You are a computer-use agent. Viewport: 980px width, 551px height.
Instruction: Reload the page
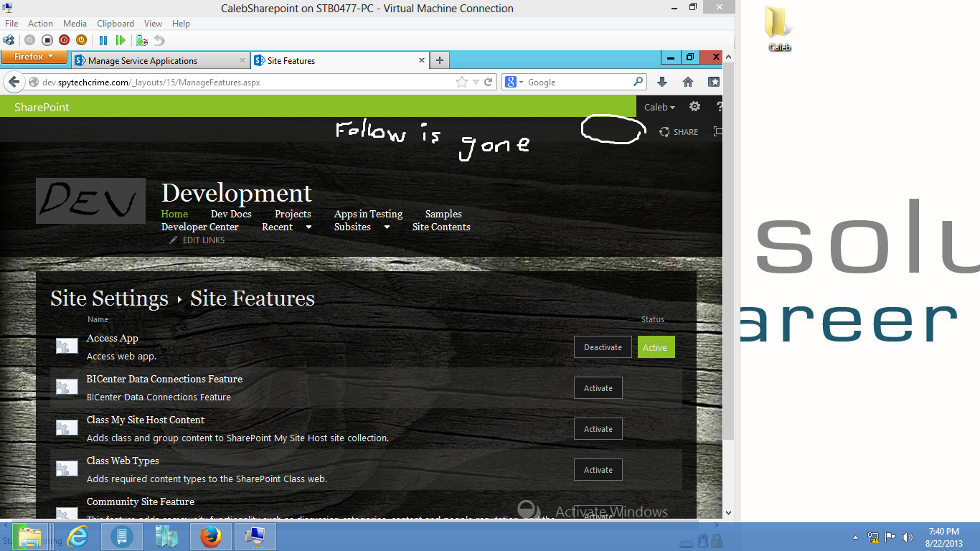(x=489, y=83)
